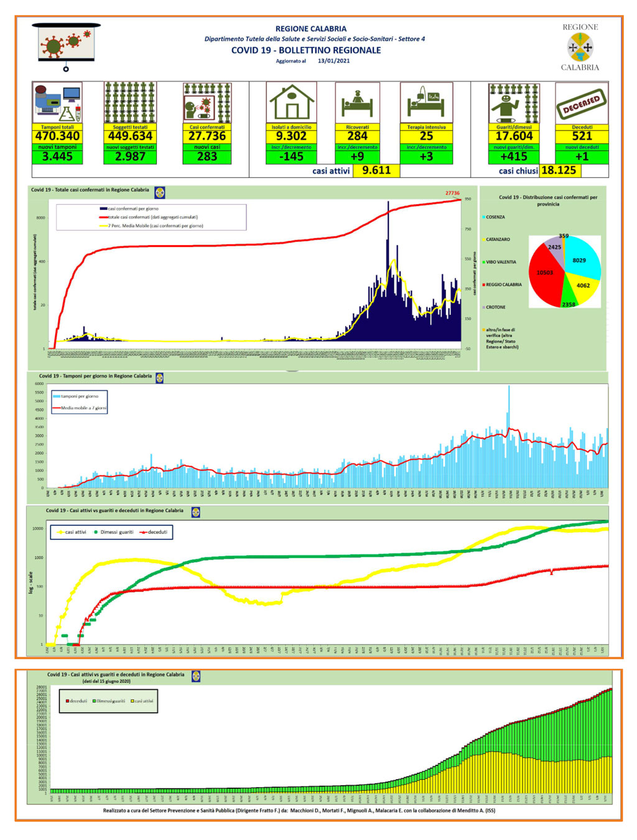Click the green VIBO VALENTIA legend swatch

pyautogui.click(x=483, y=262)
